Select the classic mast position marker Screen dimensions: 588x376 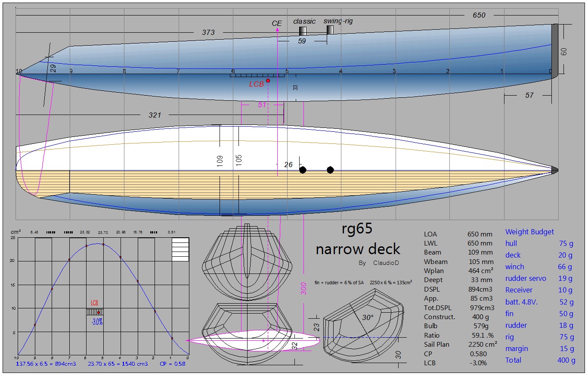[x=303, y=31]
